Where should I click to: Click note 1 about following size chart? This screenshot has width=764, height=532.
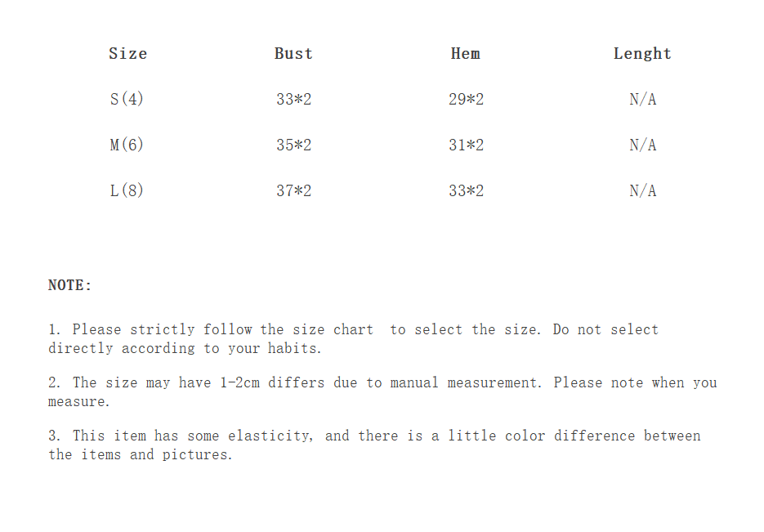(x=352, y=339)
